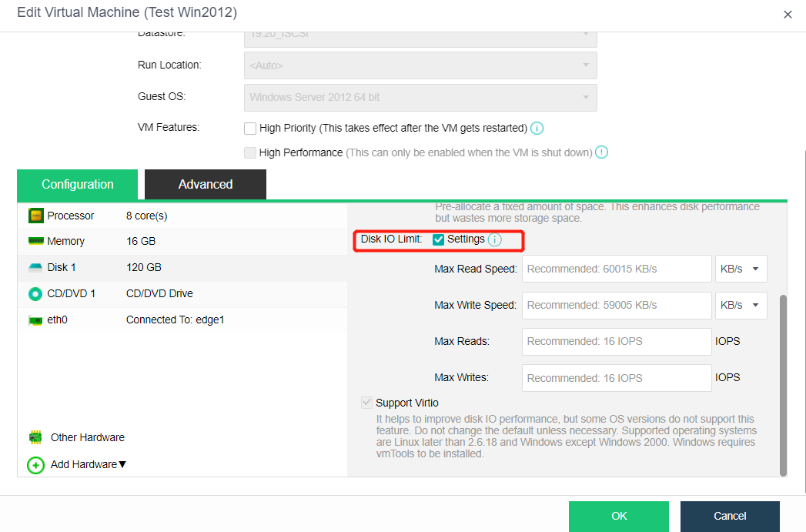Viewport: 806px width, 532px height.
Task: Click the Cancel button
Action: [730, 516]
